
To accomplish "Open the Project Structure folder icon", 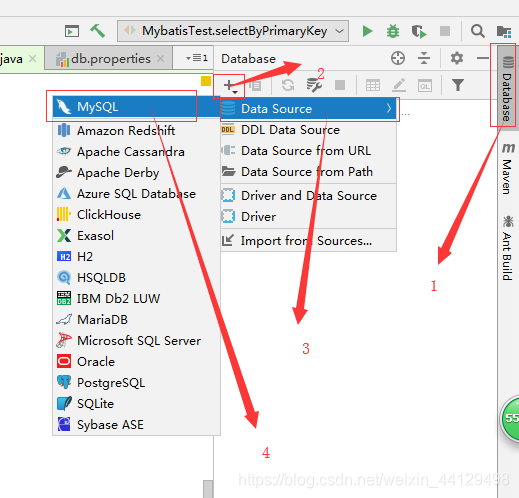I will [x=504, y=31].
